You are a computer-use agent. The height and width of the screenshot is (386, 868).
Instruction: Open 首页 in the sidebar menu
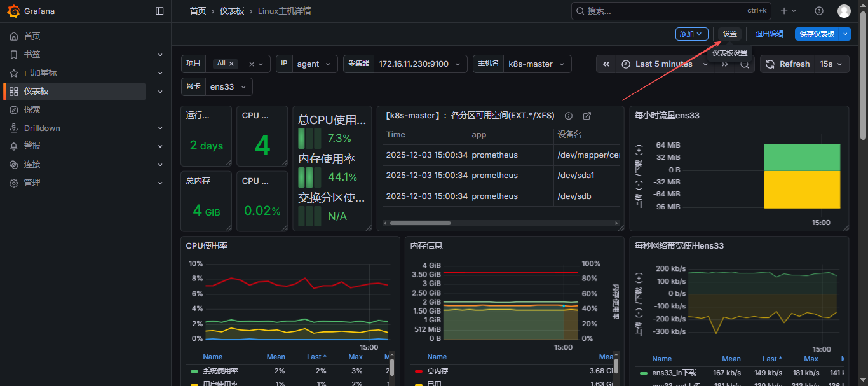(32, 36)
